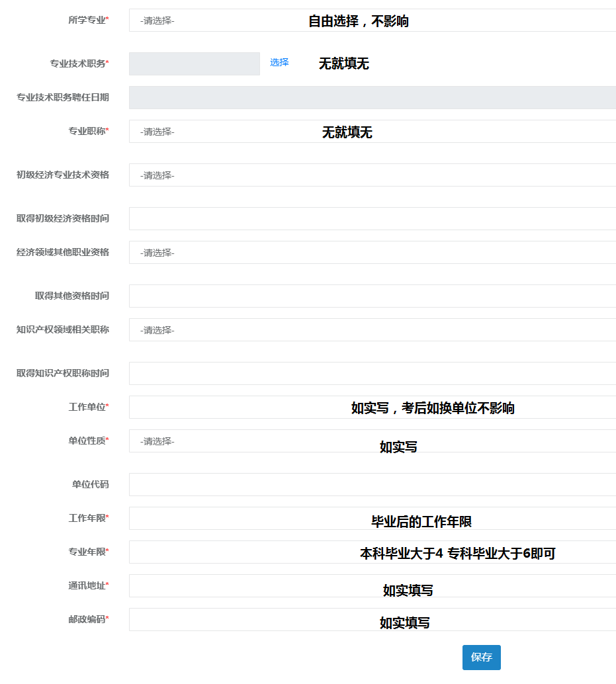Click the 专业技术职务 input box

click(x=193, y=64)
